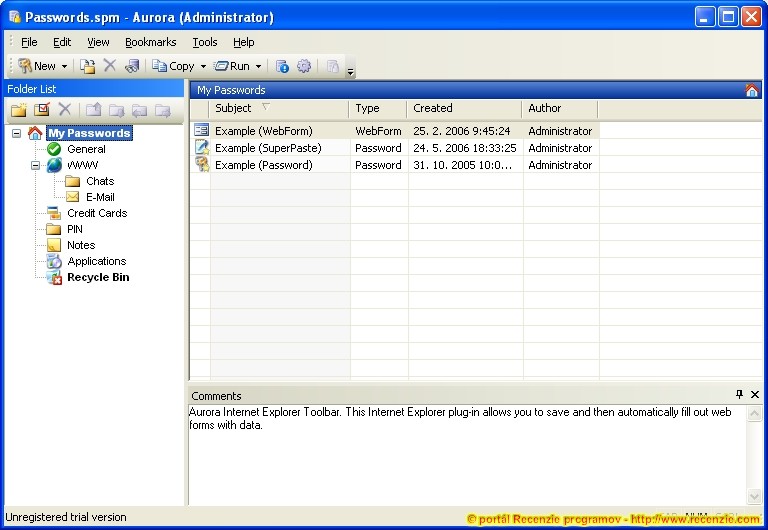Screen dimensions: 768x530
Task: Select the Example (WebForm) entry icon
Action: point(201,131)
